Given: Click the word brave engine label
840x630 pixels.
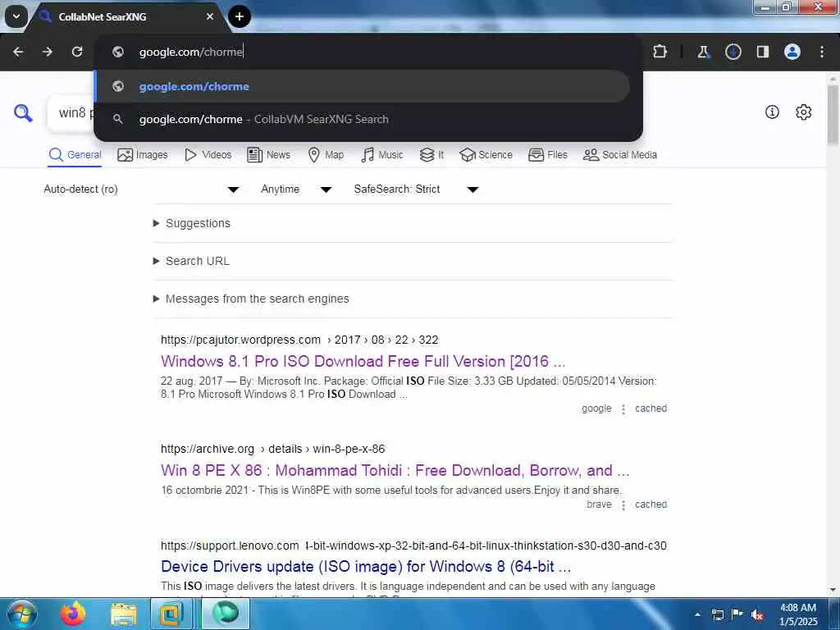Looking at the screenshot, I should coord(599,504).
